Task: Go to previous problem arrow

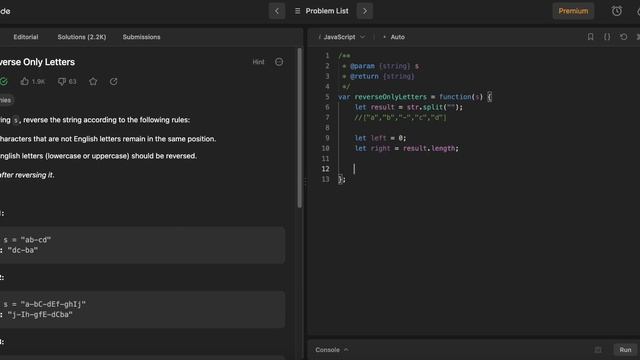Action: (x=277, y=11)
